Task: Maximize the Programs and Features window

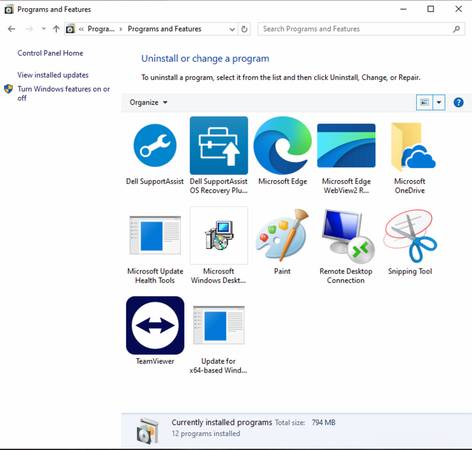Action: (431, 9)
